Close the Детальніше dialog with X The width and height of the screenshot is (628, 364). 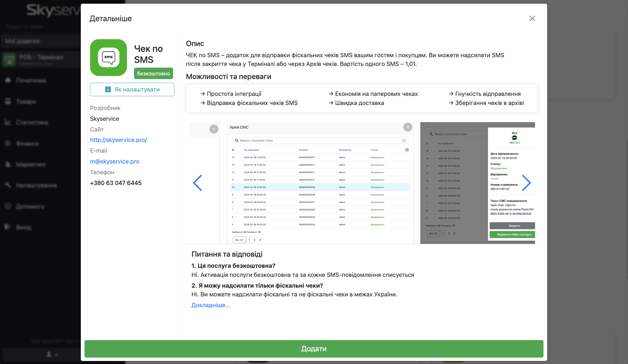(x=532, y=19)
